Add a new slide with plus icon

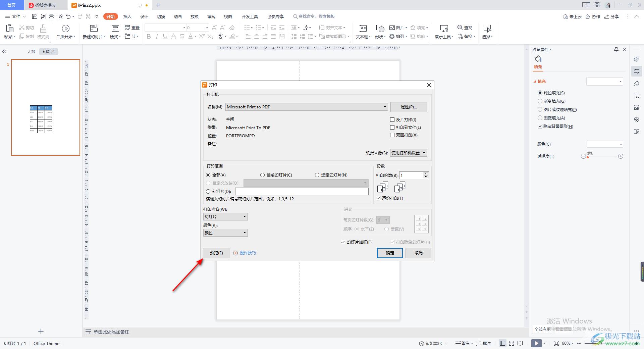(x=41, y=331)
